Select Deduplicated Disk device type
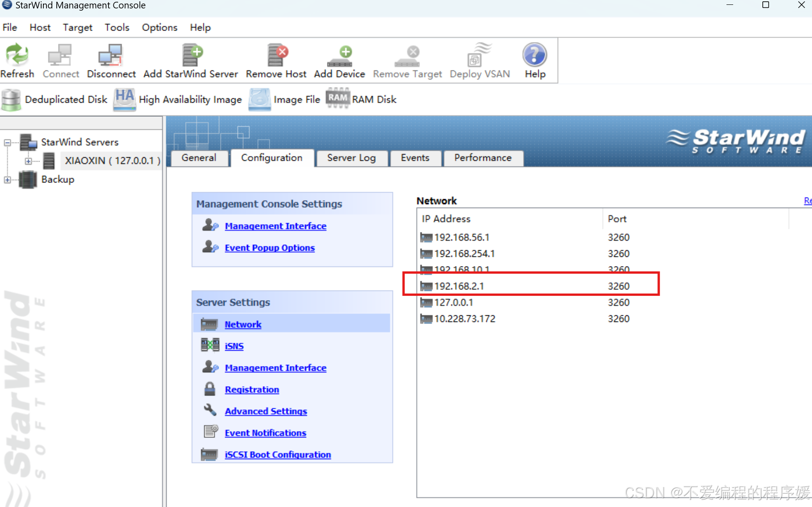This screenshot has height=507, width=812. point(55,100)
